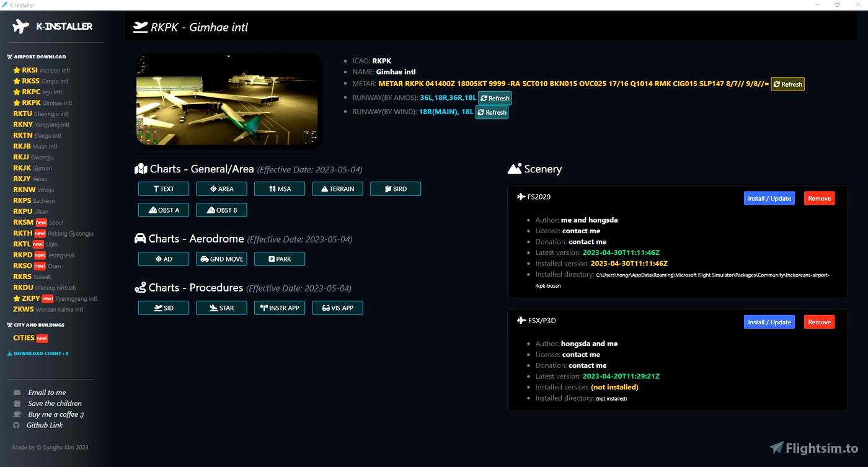The height and width of the screenshot is (467, 868).
Task: Refresh the Runway by AMOS data
Action: coord(495,98)
